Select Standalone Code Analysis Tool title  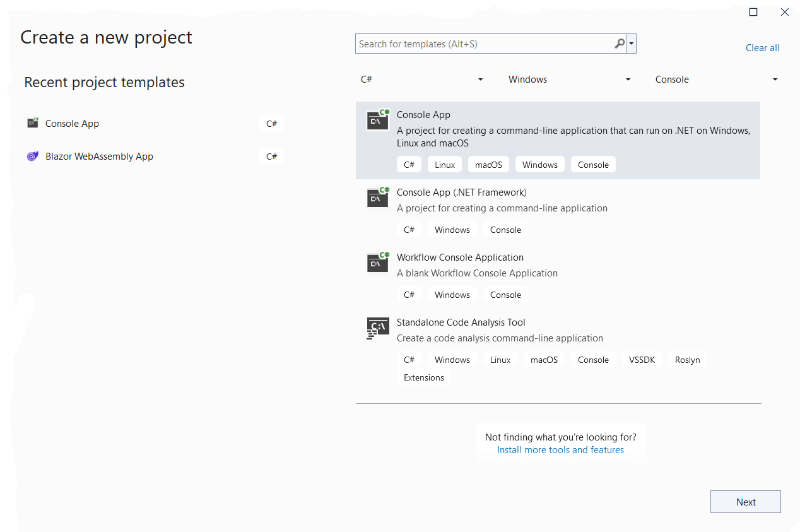pyautogui.click(x=461, y=322)
